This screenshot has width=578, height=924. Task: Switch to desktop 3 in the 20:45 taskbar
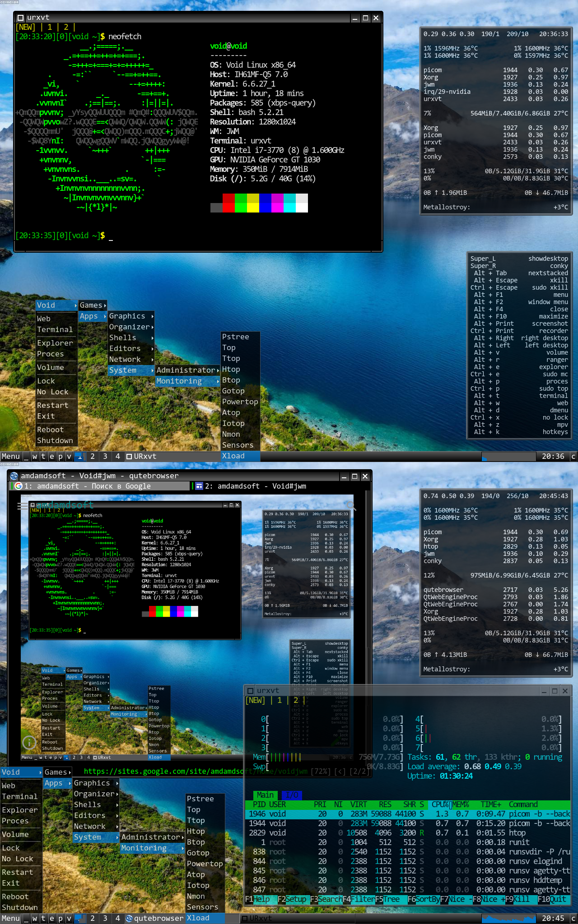(105, 918)
